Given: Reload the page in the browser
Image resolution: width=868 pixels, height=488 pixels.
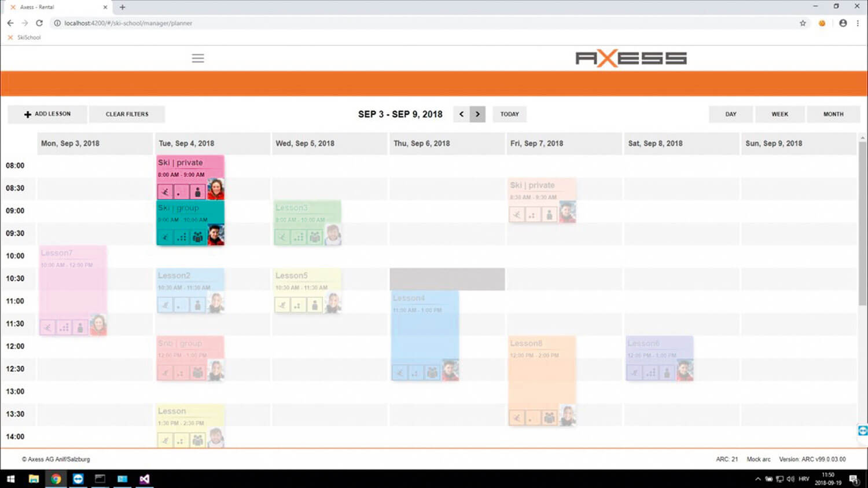Looking at the screenshot, I should click(39, 23).
